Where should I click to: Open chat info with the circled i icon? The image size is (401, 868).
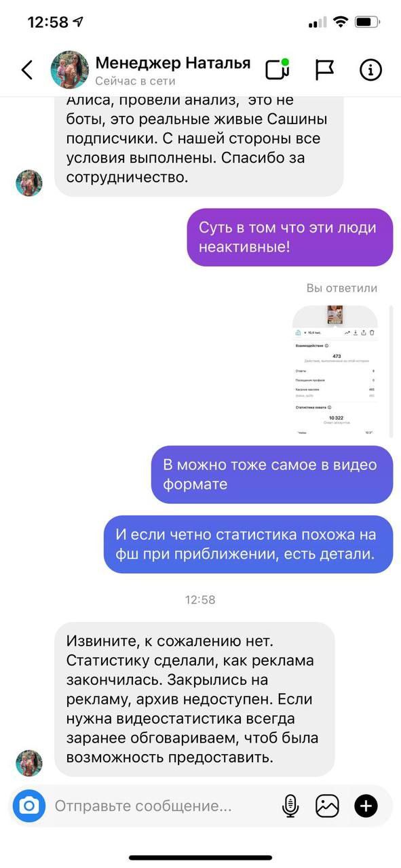[x=370, y=70]
